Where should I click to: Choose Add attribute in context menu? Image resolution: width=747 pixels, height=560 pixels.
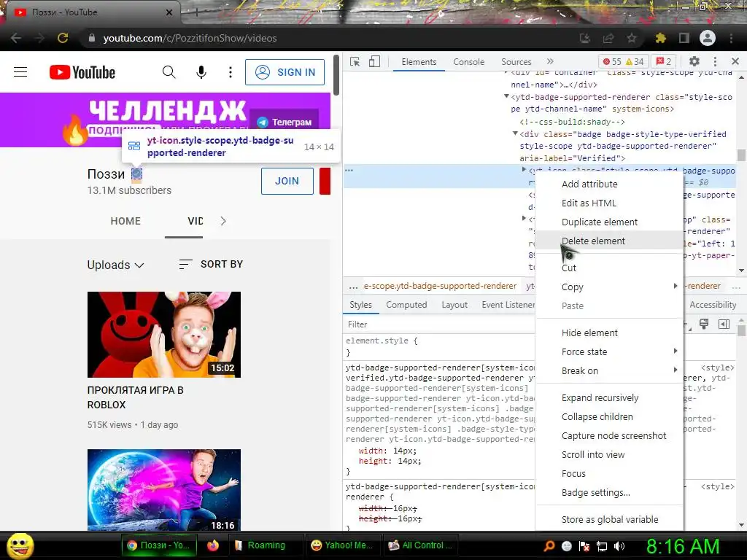coord(609,184)
